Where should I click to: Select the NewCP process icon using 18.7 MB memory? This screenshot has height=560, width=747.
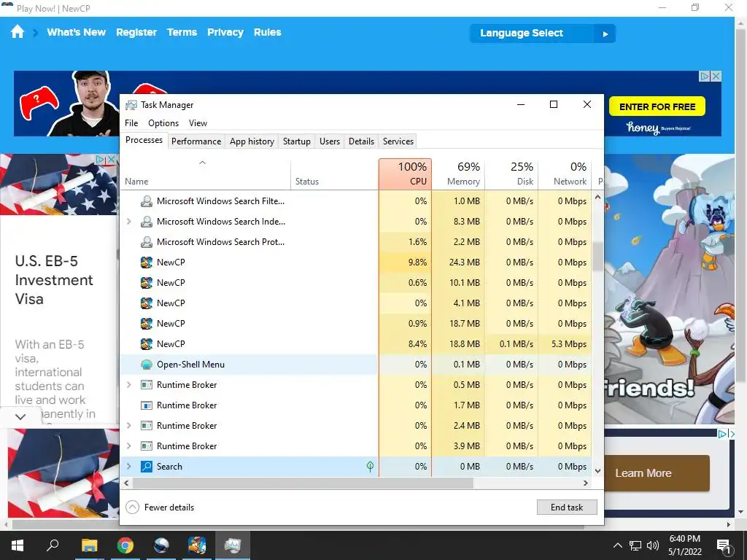(x=146, y=324)
